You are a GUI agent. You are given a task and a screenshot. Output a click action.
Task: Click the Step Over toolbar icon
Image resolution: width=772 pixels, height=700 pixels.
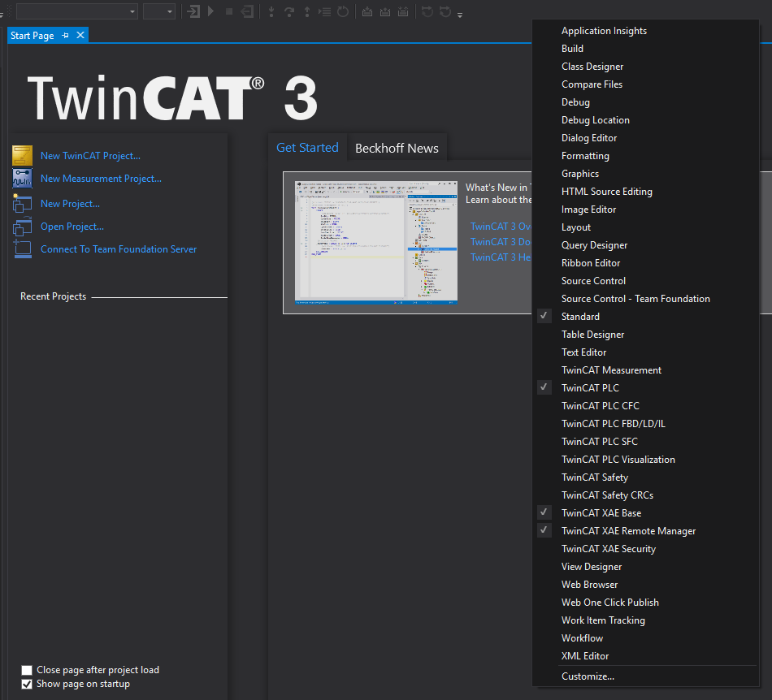289,11
